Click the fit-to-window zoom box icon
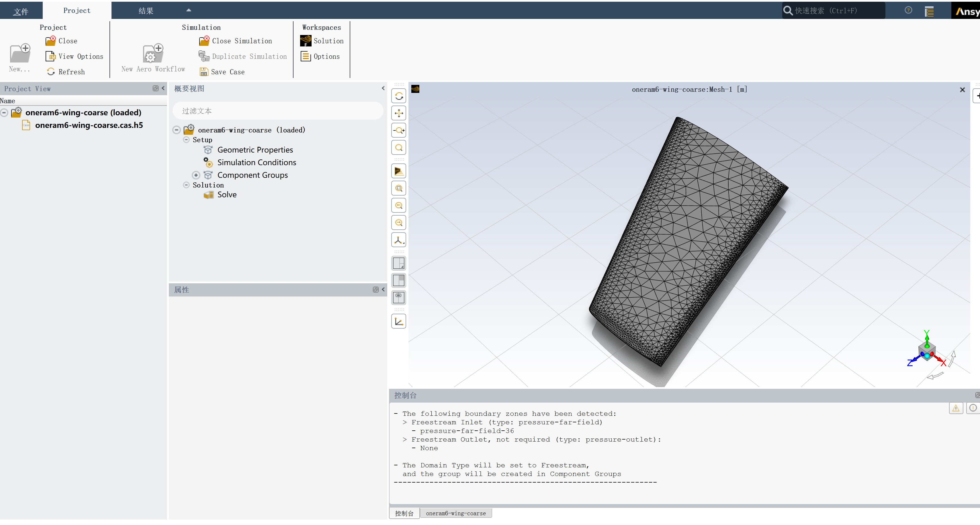Screen dimensions: 980x525 [398, 188]
